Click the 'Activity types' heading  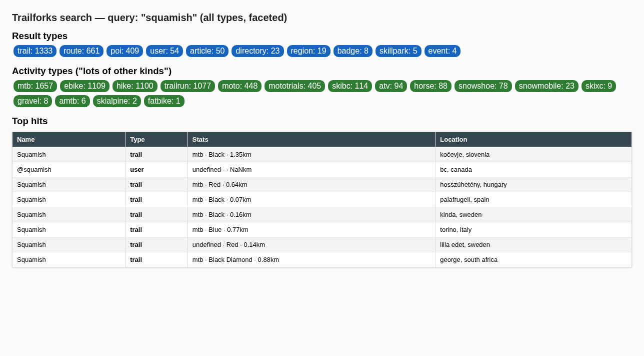point(91,71)
